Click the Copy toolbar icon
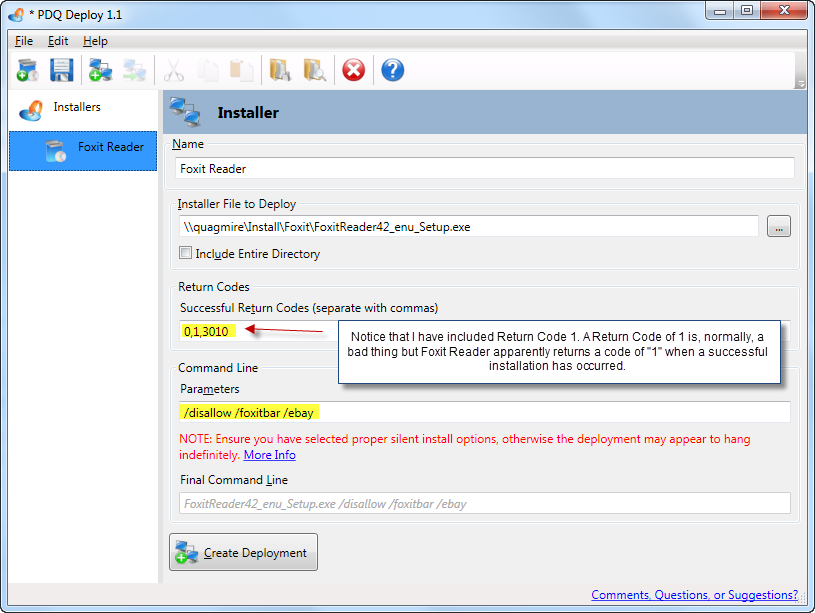Viewport: 815px width, 613px height. pyautogui.click(x=208, y=70)
